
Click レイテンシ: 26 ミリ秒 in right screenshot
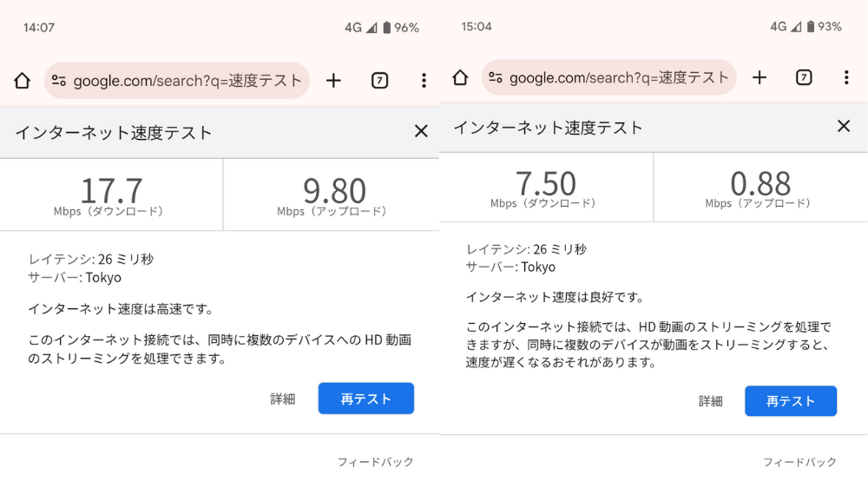click(526, 249)
